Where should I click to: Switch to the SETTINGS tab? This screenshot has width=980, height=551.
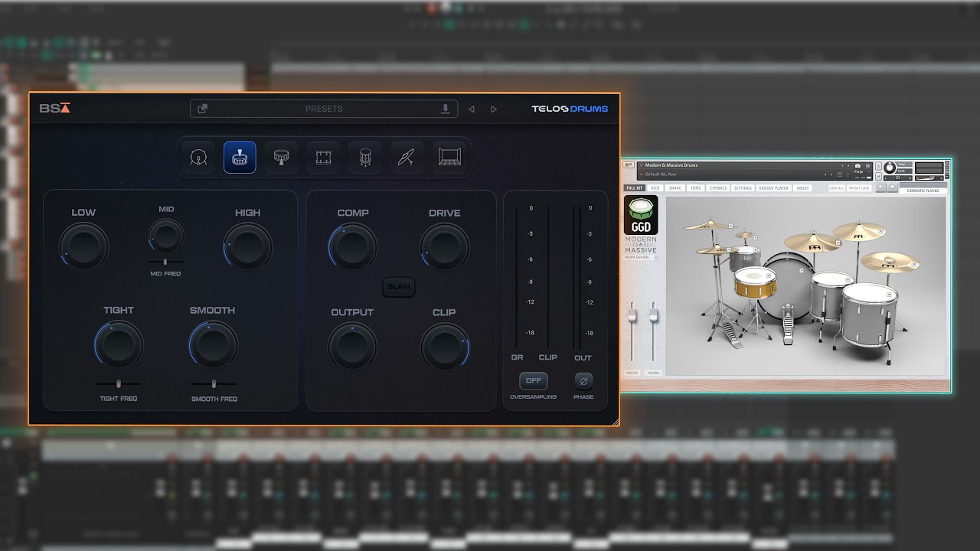coord(743,188)
